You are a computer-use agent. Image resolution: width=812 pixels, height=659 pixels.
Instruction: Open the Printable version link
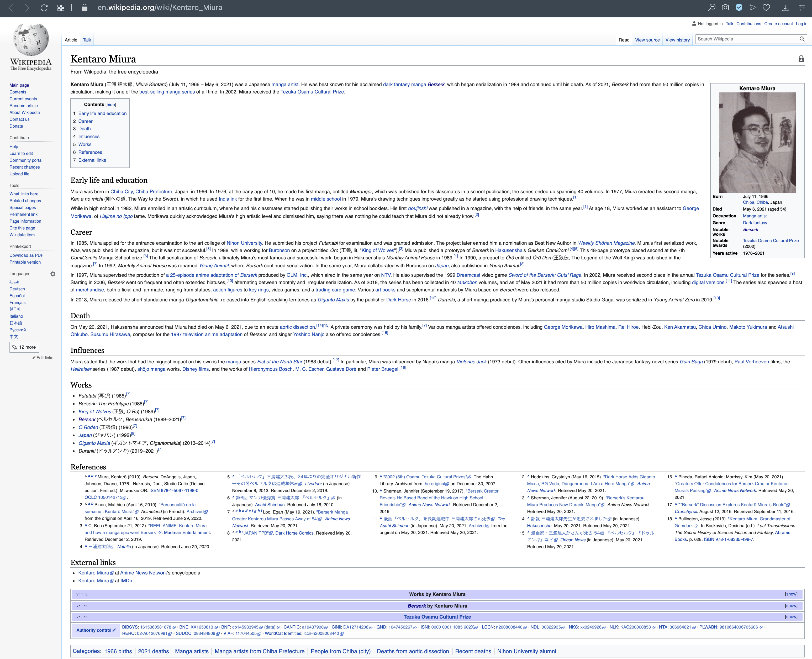(x=25, y=262)
